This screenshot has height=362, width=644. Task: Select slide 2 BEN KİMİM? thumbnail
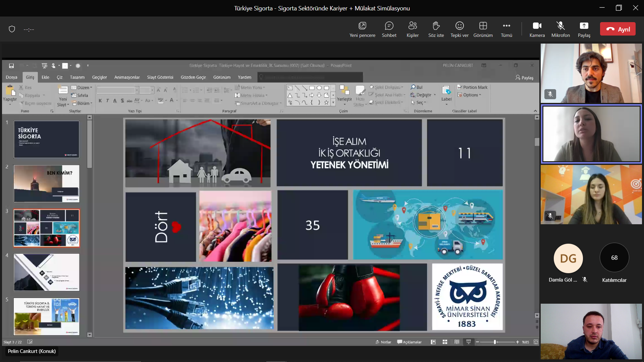[47, 184]
